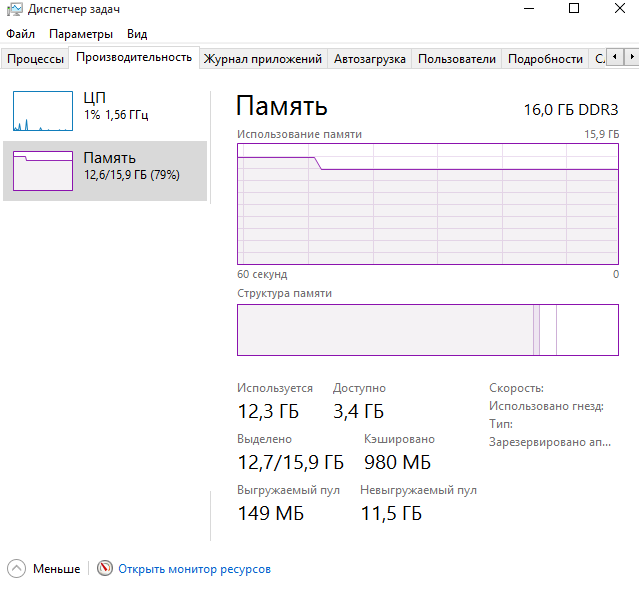Switch to the Журнал приложений tab
639x592 pixels.
263,59
